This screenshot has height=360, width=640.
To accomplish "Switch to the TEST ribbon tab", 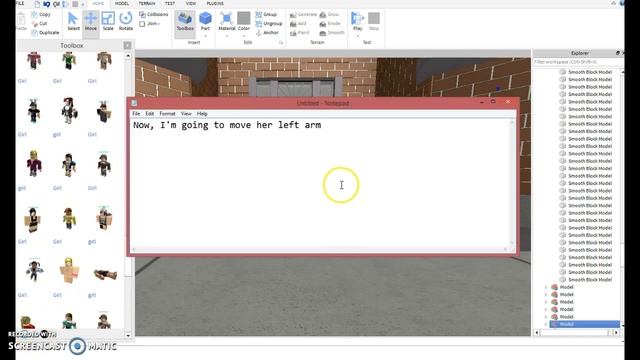I will click(170, 3).
